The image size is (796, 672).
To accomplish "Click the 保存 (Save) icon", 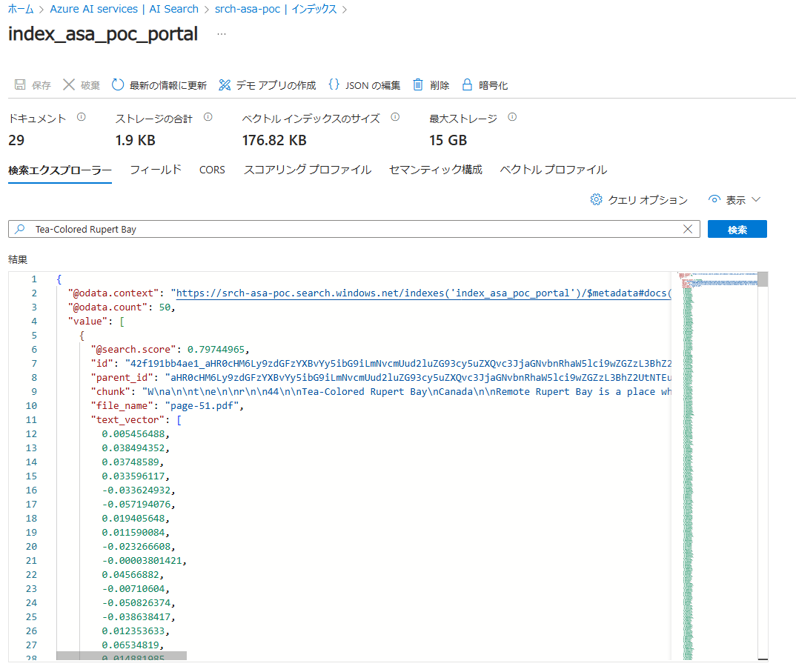I will (20, 84).
